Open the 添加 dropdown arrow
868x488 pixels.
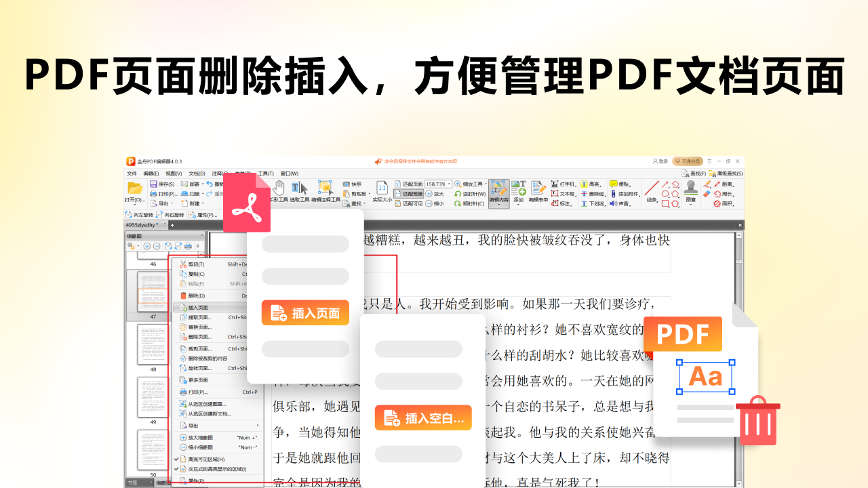(x=518, y=205)
